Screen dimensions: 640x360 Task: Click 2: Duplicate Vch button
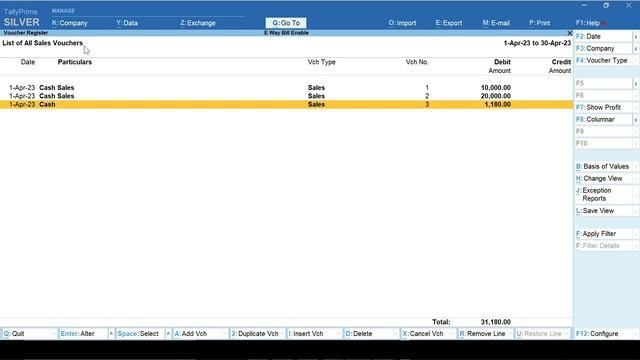coord(255,333)
